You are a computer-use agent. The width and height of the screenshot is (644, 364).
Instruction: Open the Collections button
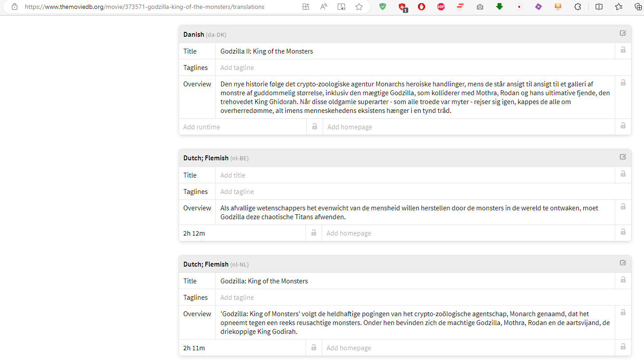click(x=638, y=7)
